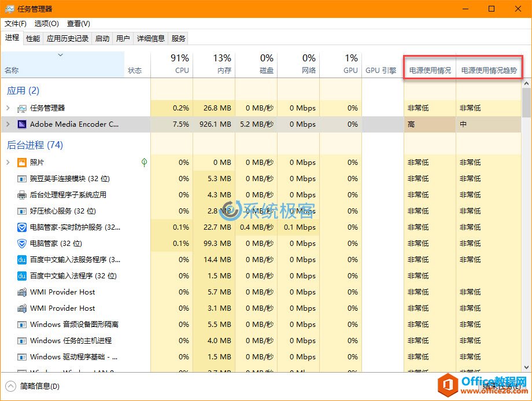The height and width of the screenshot is (401, 532).
Task: Click the 电脑管家-实时防护服务 shield icon
Action: 22,227
